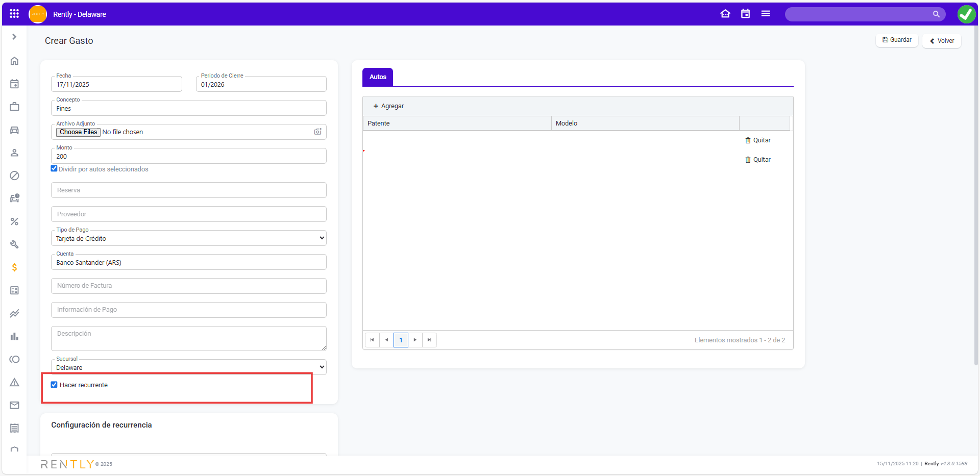
Task: Expand the sidebar with chevron arrow
Action: click(14, 37)
